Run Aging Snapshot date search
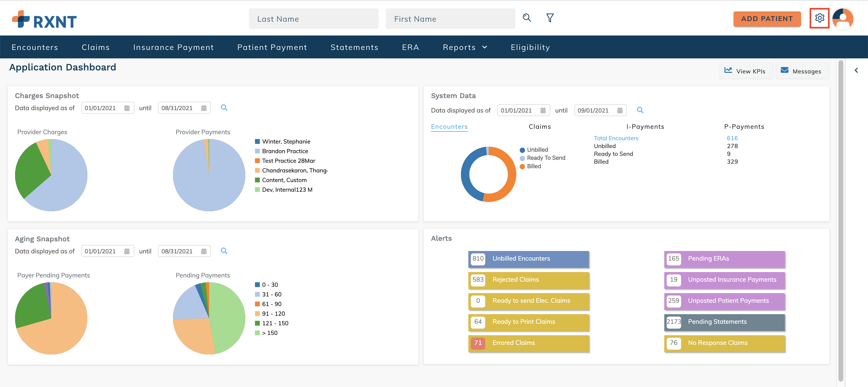This screenshot has height=387, width=868. pos(224,251)
